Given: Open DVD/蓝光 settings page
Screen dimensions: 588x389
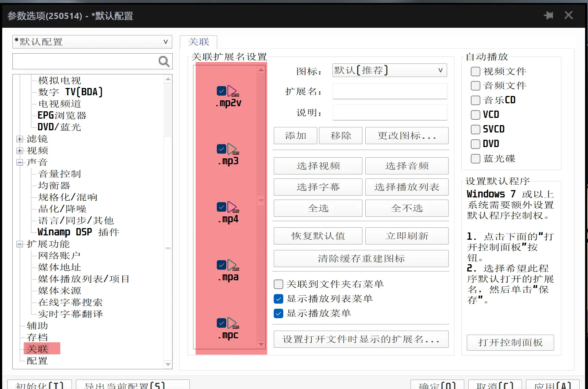Looking at the screenshot, I should tap(59, 127).
